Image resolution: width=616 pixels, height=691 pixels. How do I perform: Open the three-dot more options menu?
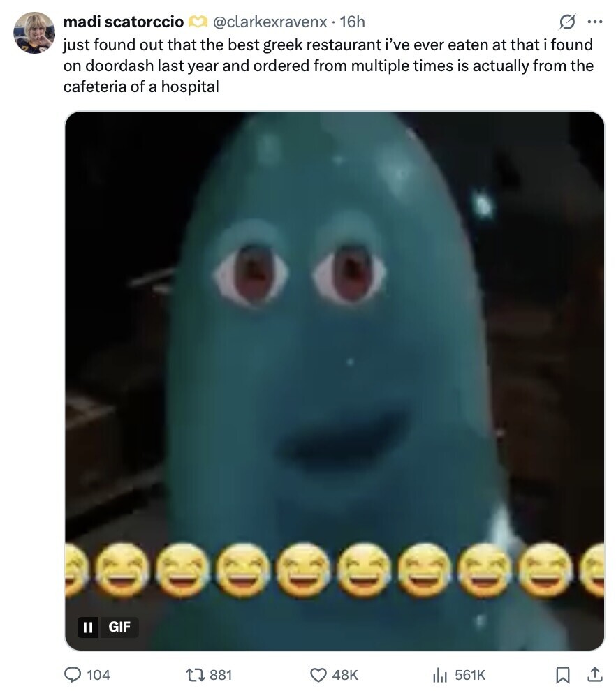coord(595,21)
